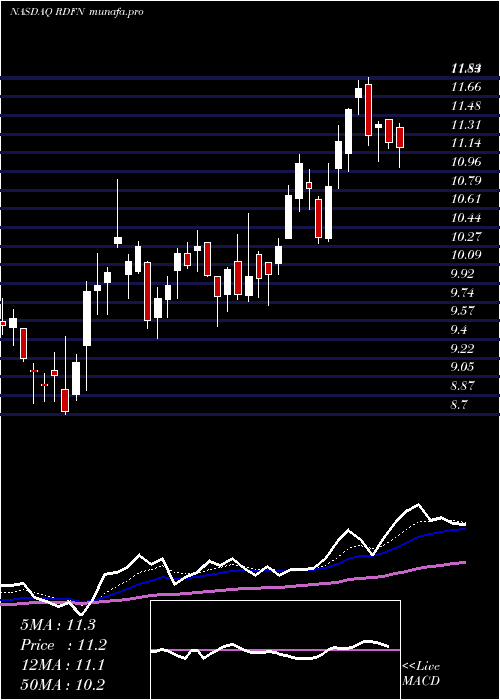Image resolution: width=500 pixels, height=700 pixels.
Task: Click the last red candlestick on the right
Action: tap(400, 138)
